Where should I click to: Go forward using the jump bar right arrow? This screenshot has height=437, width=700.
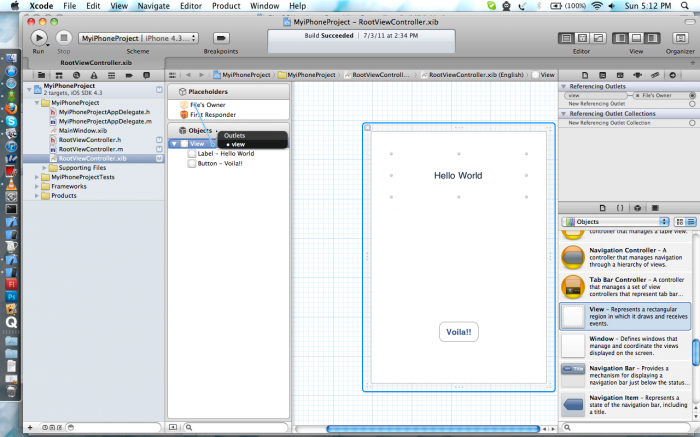tap(201, 75)
